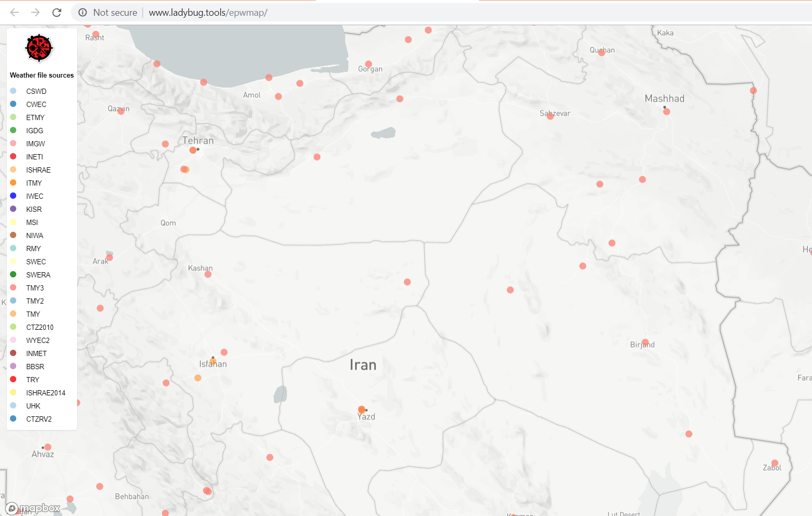
Task: Click the WYEC2 legend label
Action: point(38,340)
